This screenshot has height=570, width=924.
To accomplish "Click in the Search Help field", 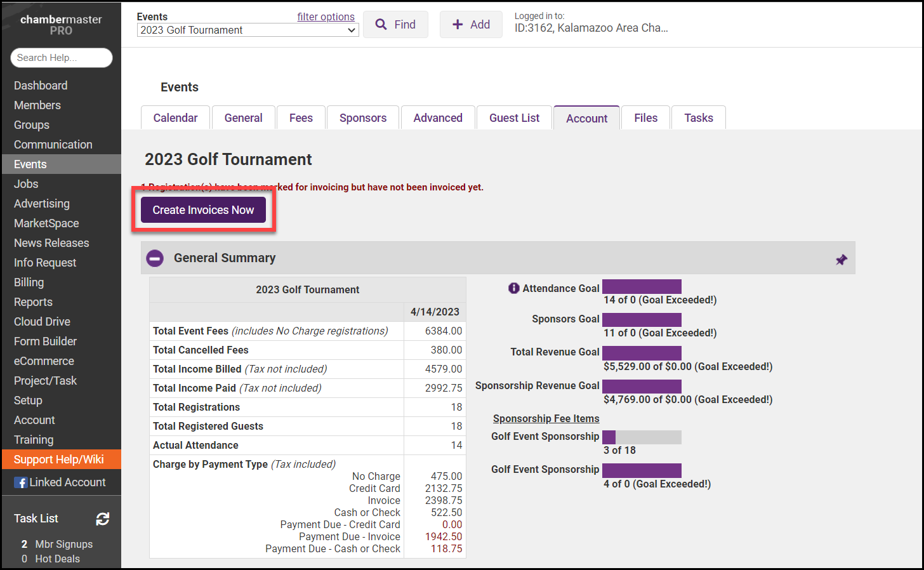I will [x=62, y=58].
